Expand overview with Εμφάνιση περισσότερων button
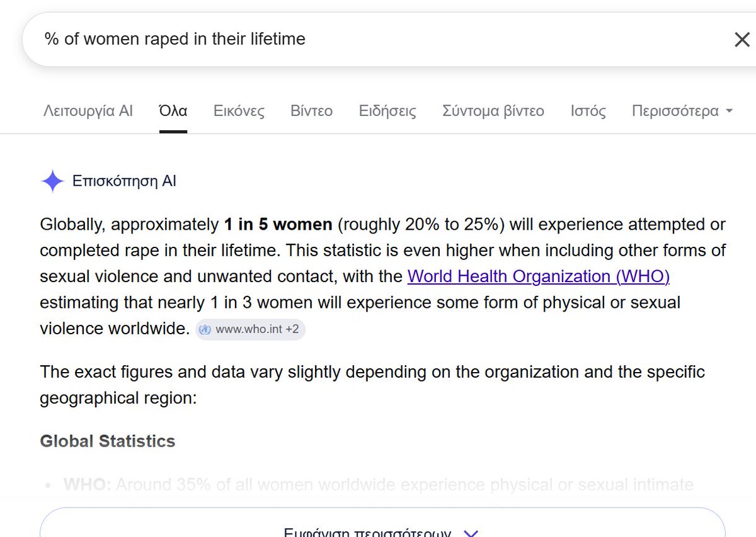This screenshot has height=537, width=756. pos(382,523)
